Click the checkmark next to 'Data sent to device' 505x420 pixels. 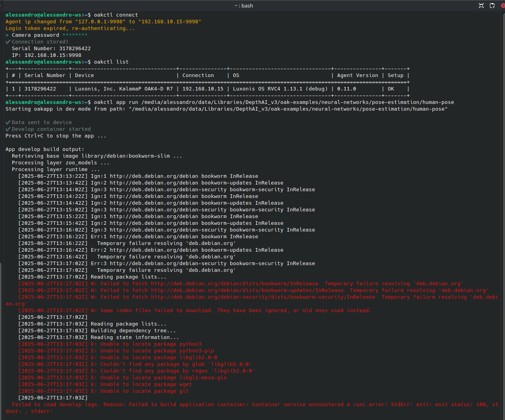tap(8, 122)
